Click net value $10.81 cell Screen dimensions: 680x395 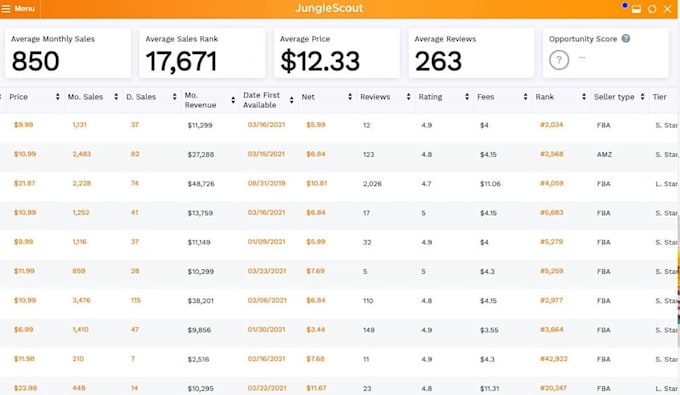[317, 183]
